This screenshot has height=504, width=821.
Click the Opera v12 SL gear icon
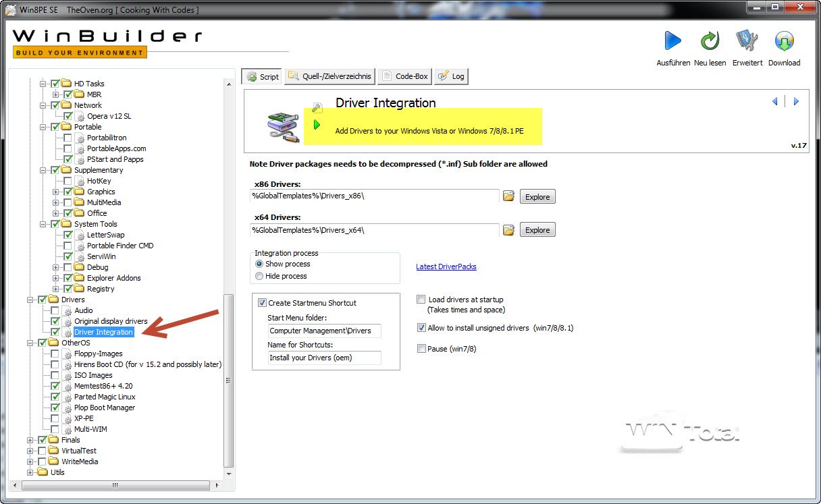pos(80,116)
